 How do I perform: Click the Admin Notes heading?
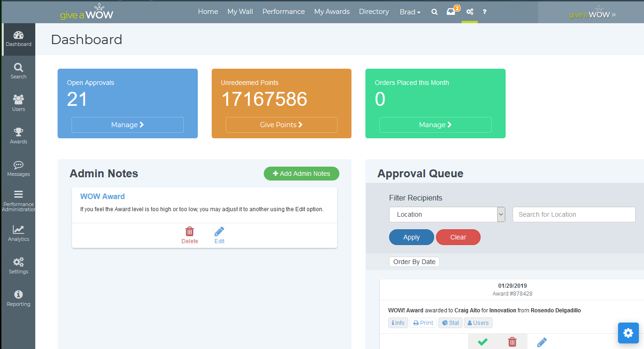pyautogui.click(x=104, y=174)
